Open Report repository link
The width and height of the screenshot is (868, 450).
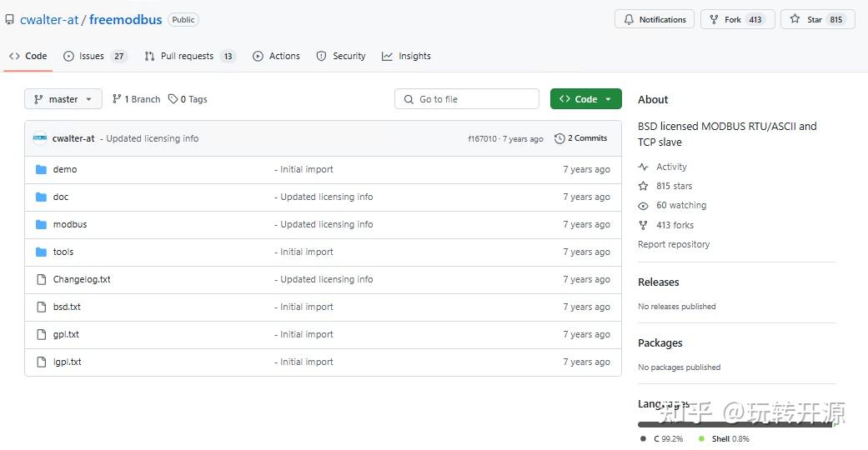tap(674, 244)
